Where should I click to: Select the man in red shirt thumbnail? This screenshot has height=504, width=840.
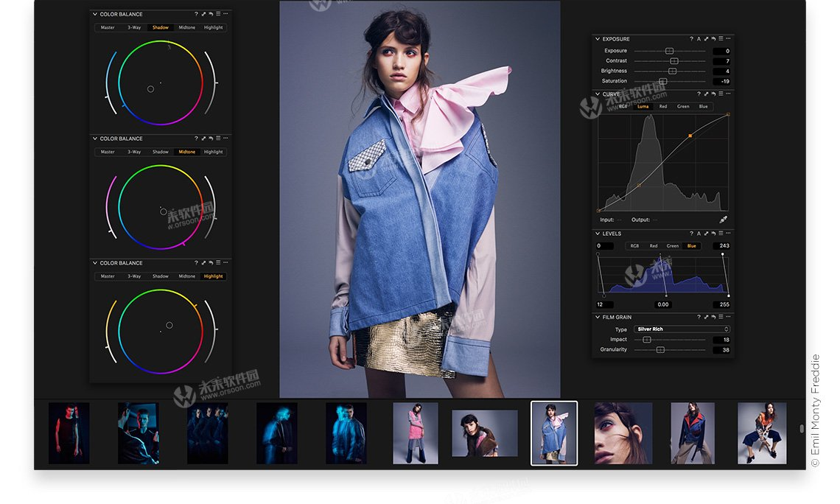click(69, 433)
